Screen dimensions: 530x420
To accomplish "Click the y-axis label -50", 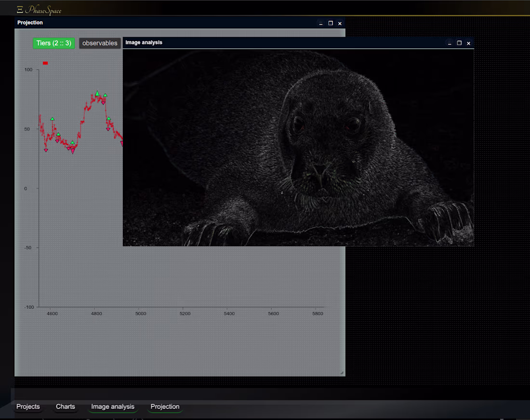I will click(x=27, y=248).
